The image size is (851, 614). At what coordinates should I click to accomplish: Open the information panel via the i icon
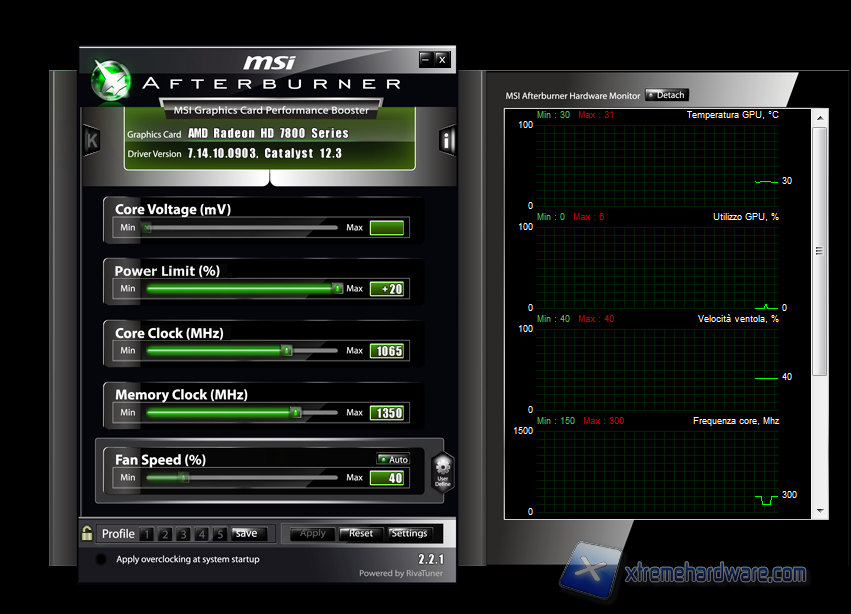point(447,140)
